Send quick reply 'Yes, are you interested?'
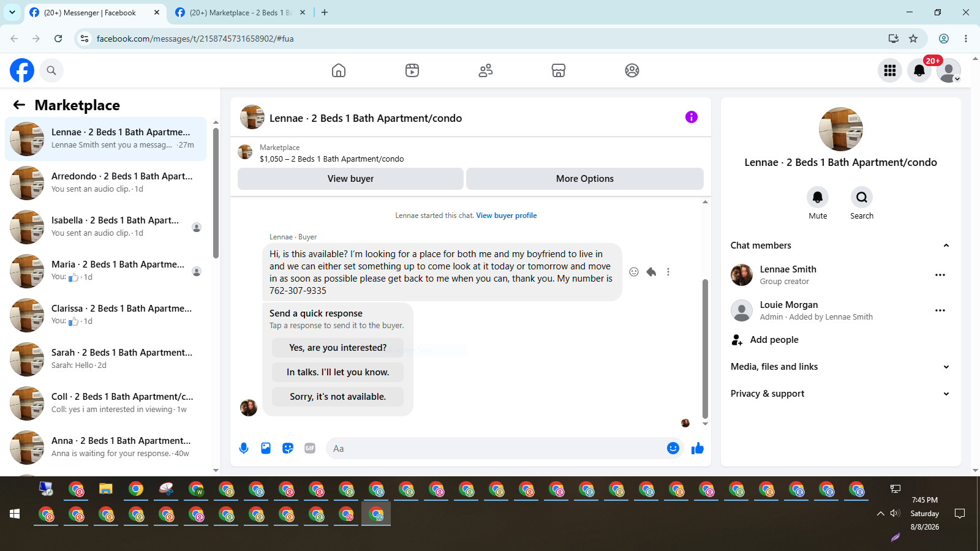This screenshot has height=551, width=980. [x=337, y=348]
